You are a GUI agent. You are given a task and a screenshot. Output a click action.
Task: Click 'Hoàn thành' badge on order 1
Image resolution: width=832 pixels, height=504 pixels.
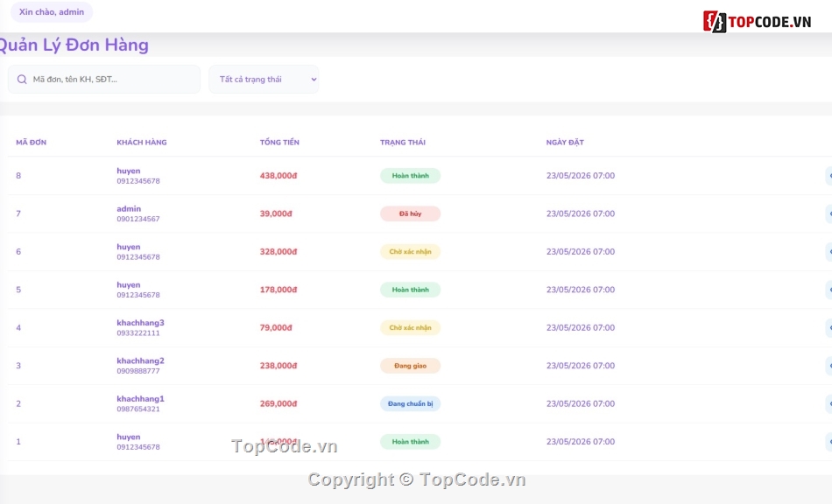click(410, 442)
